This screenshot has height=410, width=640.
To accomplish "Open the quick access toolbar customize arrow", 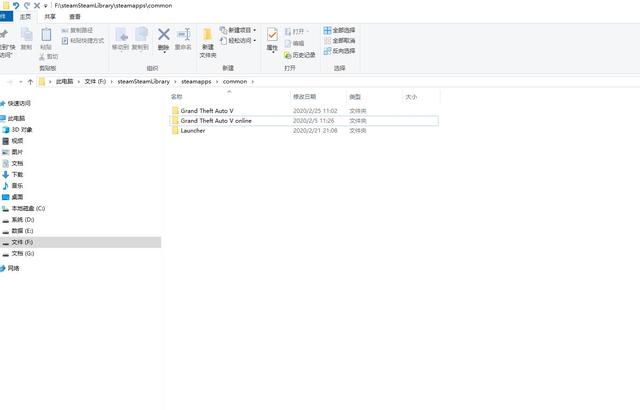I will pos(45,6).
